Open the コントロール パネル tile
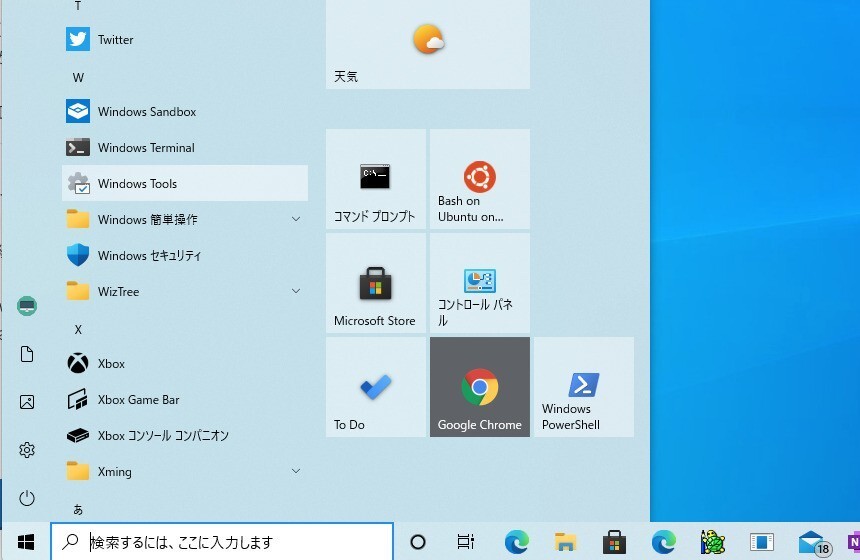 coord(479,283)
